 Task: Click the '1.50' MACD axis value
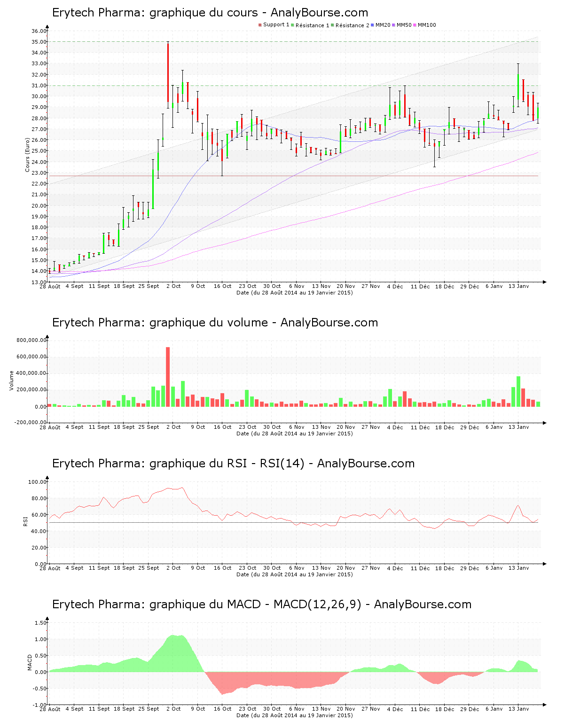pos(41,623)
